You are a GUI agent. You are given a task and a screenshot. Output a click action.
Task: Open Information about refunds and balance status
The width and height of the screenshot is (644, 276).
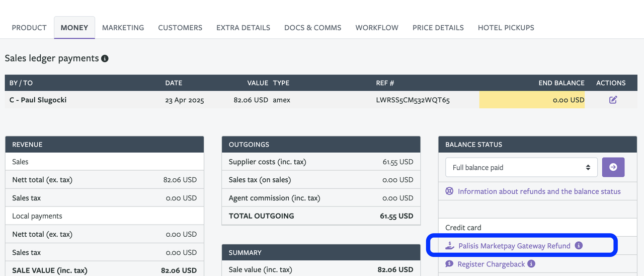coord(539,191)
